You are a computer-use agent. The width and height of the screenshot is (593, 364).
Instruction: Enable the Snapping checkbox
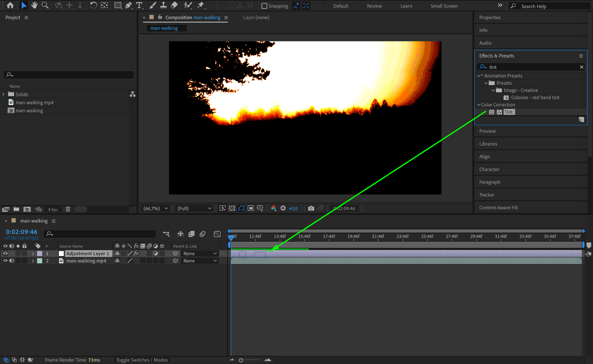[264, 6]
